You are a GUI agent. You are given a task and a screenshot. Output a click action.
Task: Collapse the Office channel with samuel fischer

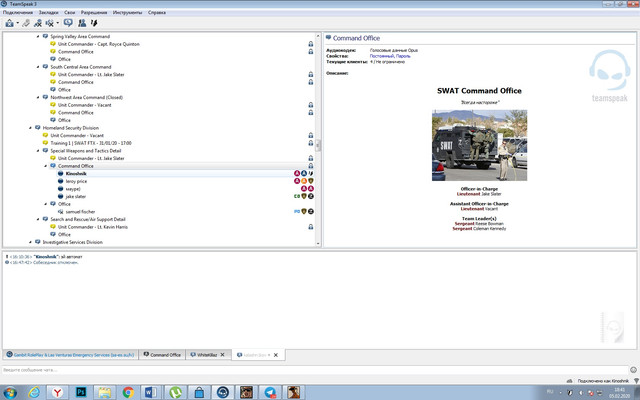tap(46, 204)
